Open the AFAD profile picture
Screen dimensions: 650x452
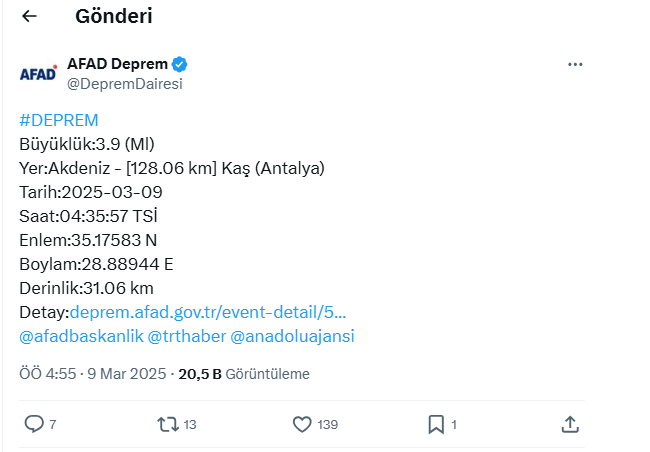(38, 74)
